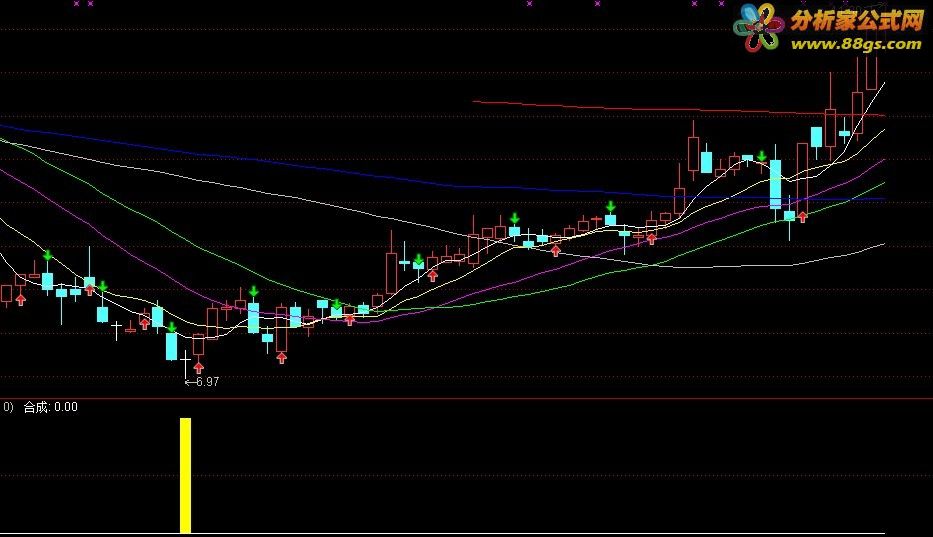Click the leftmost red buy arrow
Screen dimensions: 933x537
click(21, 299)
